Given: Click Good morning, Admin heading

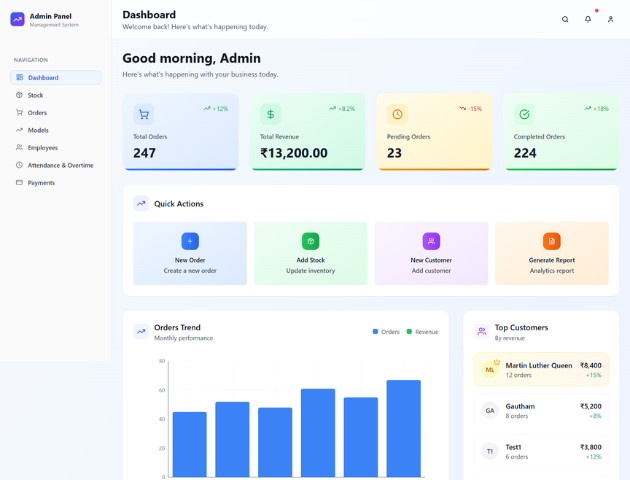Looking at the screenshot, I should pos(191,59).
